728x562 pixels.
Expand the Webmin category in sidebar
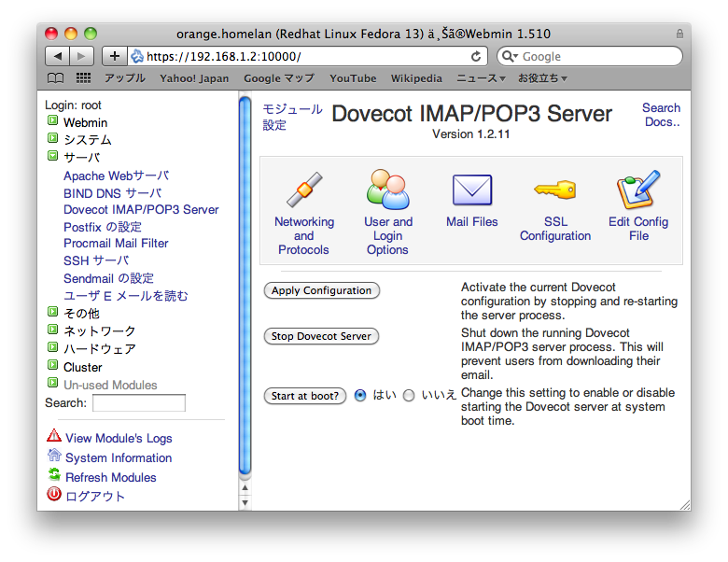[53, 122]
